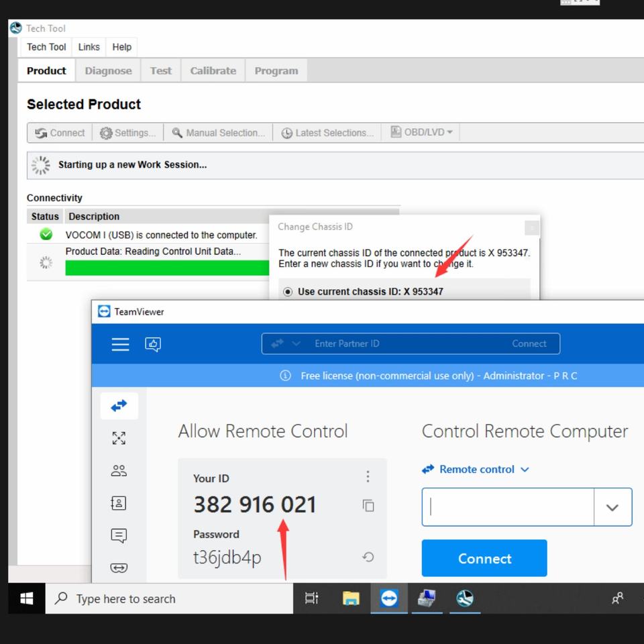This screenshot has width=644, height=644.
Task: Click the password text t36jdb4p
Action: [x=227, y=557]
